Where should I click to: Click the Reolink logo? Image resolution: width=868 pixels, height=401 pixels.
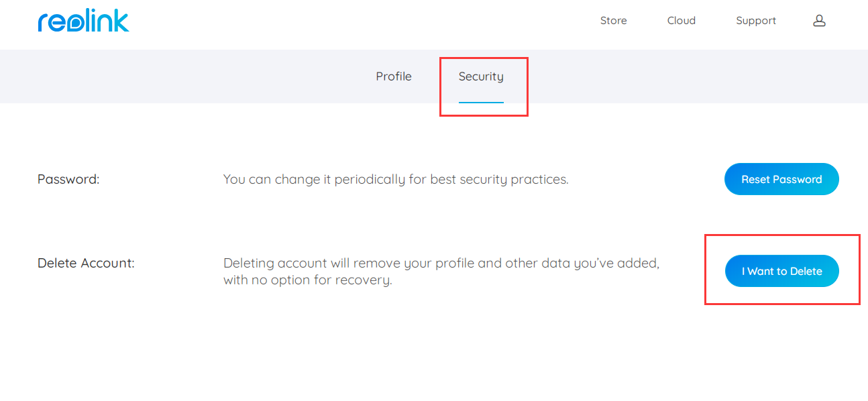83,21
